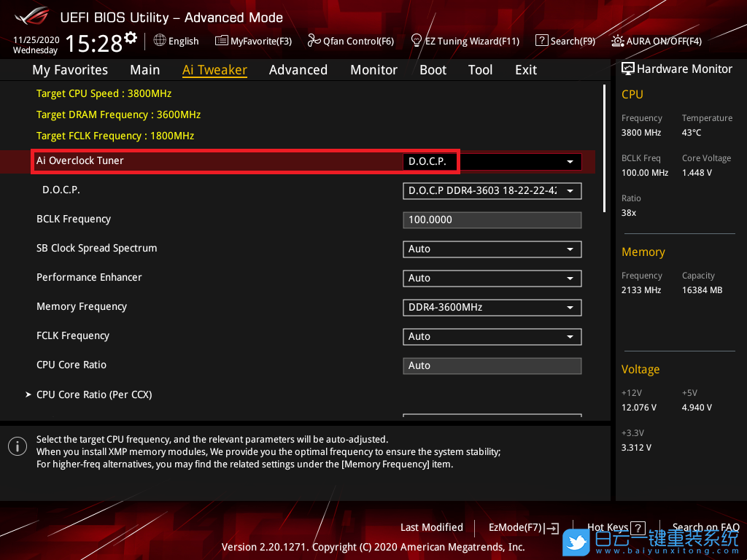Open the Boot tab
The height and width of the screenshot is (560, 747).
[x=433, y=70]
